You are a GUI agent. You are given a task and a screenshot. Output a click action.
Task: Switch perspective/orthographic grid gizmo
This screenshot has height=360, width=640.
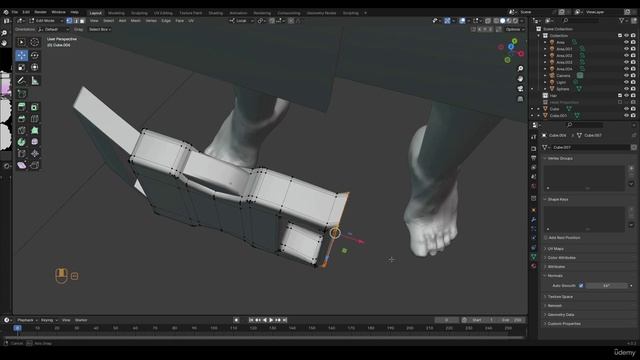(520, 99)
